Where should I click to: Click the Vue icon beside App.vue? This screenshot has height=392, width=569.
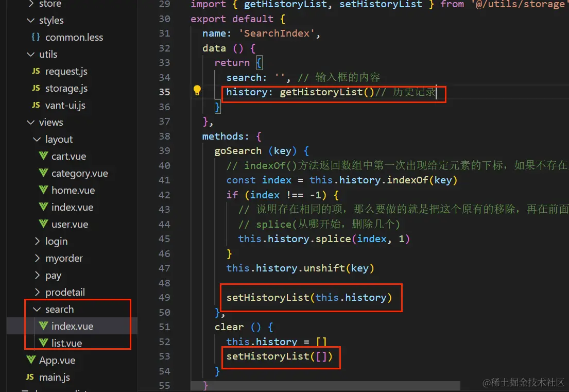click(x=31, y=360)
